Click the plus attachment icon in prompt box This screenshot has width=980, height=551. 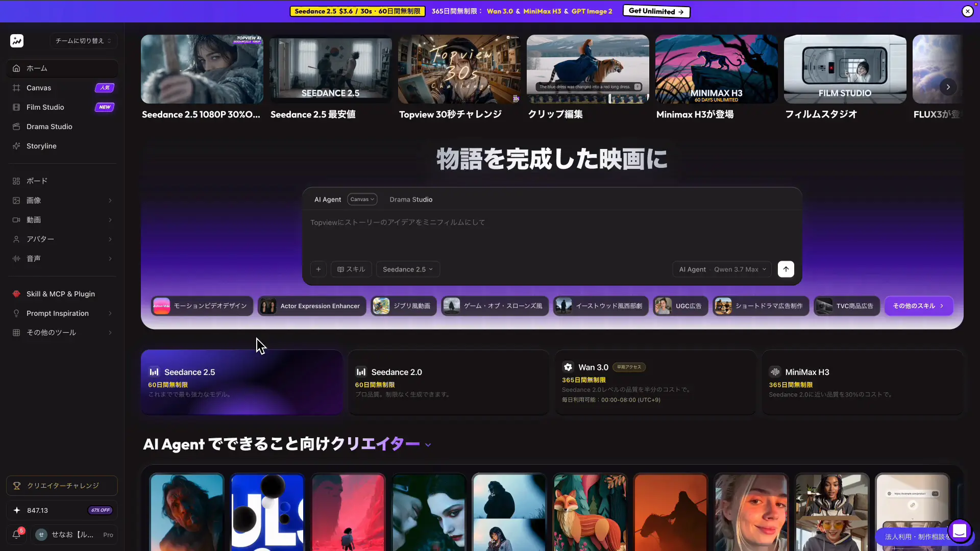pyautogui.click(x=318, y=269)
